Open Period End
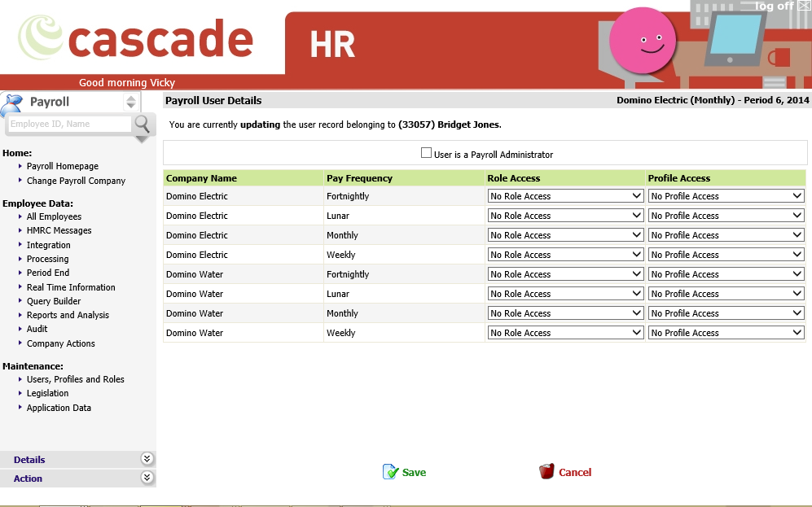812x507 pixels. coord(48,273)
